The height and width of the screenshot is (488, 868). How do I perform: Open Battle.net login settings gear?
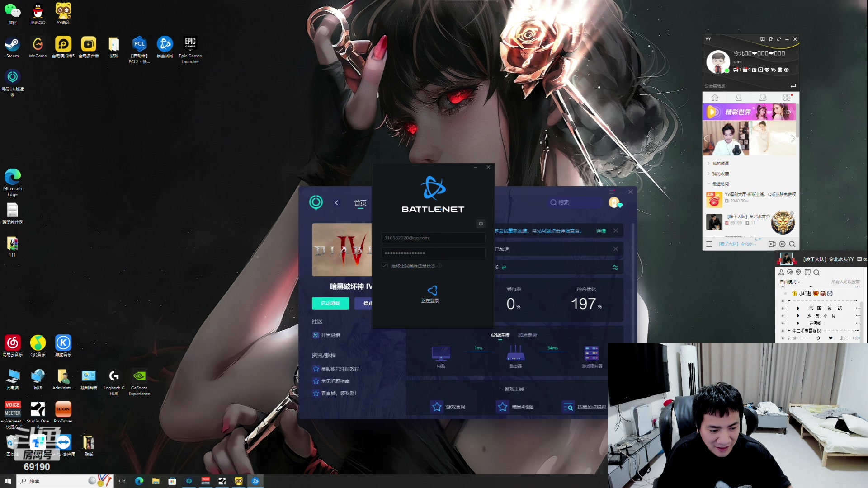(481, 224)
